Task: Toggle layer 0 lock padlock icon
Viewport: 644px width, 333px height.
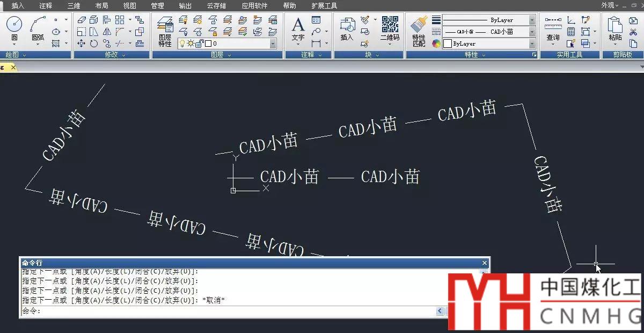Action: 199,44
